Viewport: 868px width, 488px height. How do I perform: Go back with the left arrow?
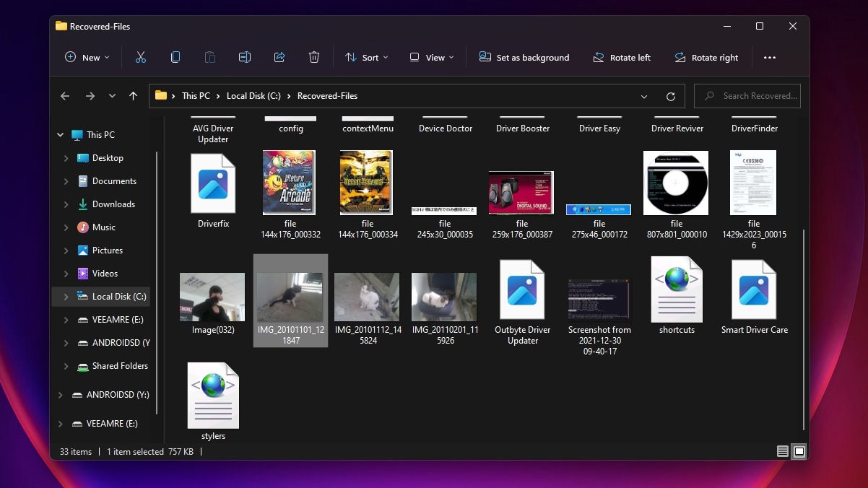click(x=65, y=96)
